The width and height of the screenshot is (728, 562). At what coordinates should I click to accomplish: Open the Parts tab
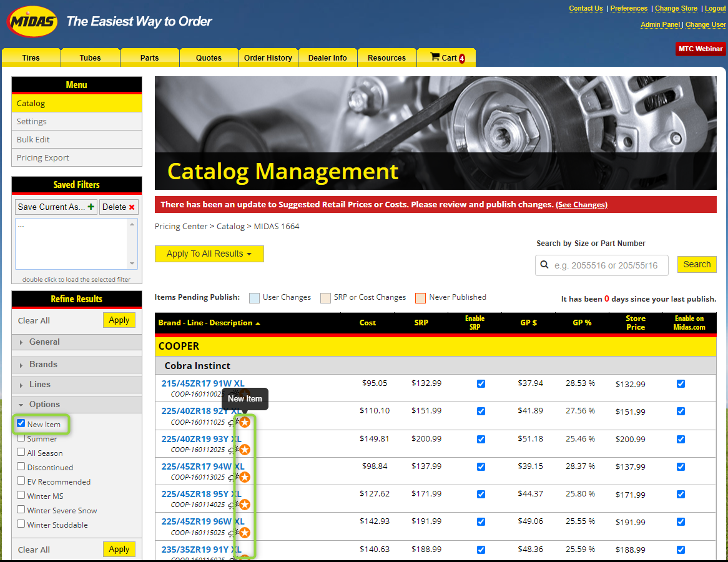[x=149, y=57]
